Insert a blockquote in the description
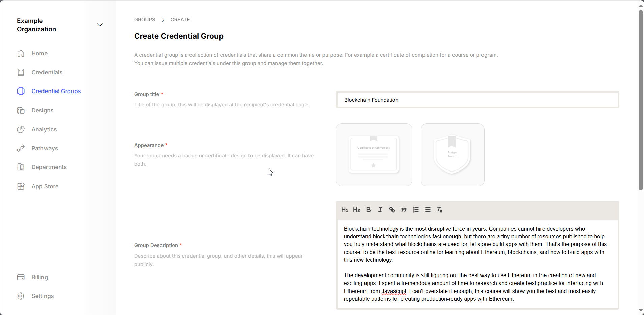 [x=404, y=210]
